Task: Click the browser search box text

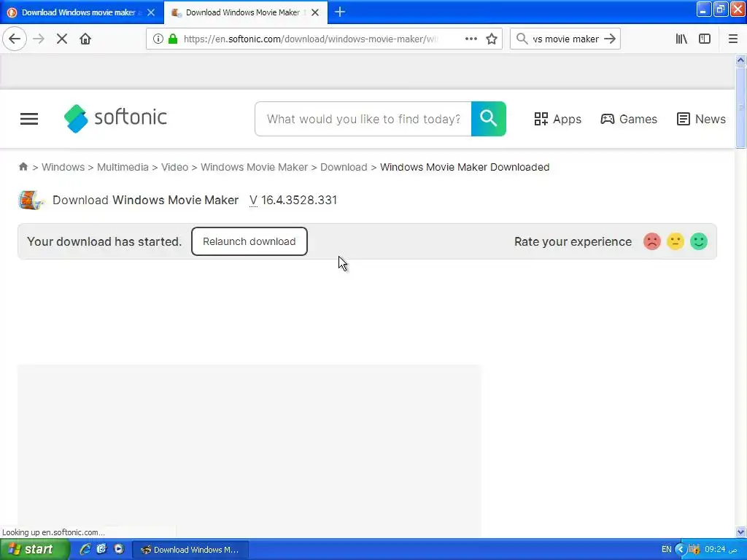Action: (x=565, y=39)
